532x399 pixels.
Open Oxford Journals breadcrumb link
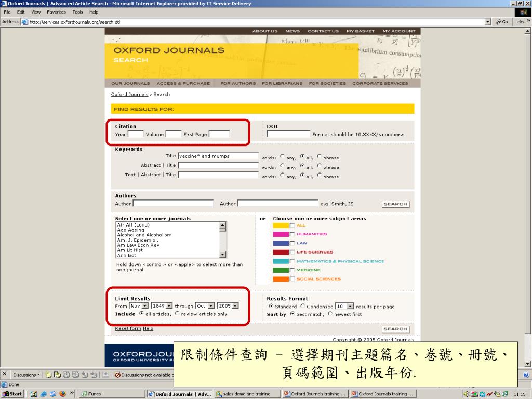coord(129,95)
